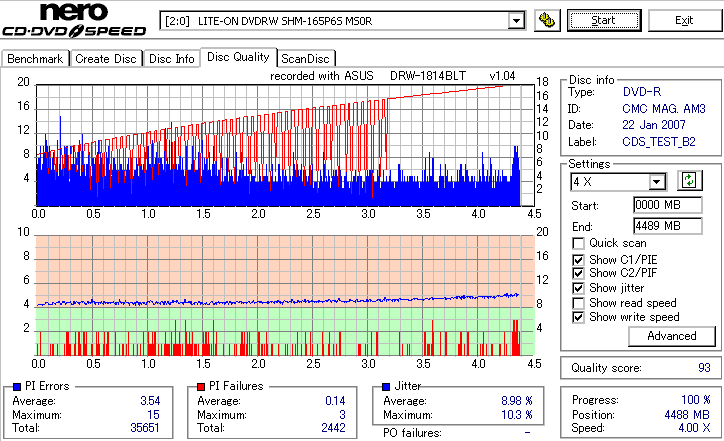The width and height of the screenshot is (724, 441).
Task: Click the Jitter average 8.98 % value
Action: pos(517,401)
